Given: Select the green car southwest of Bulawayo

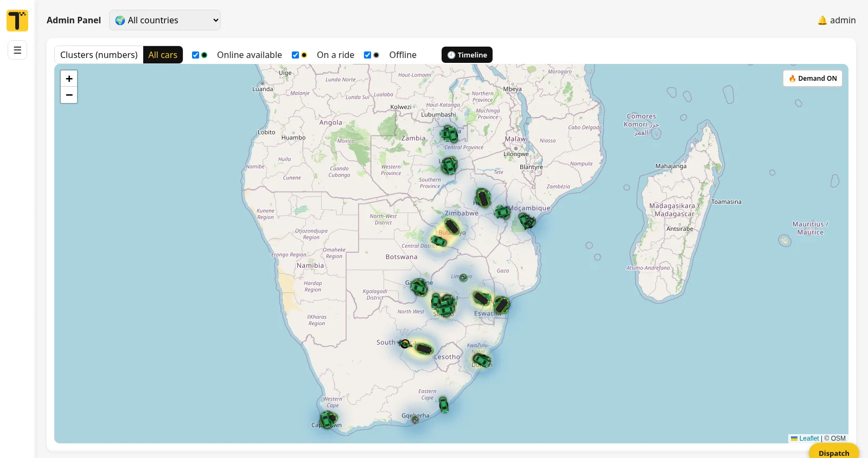Looking at the screenshot, I should tap(439, 241).
